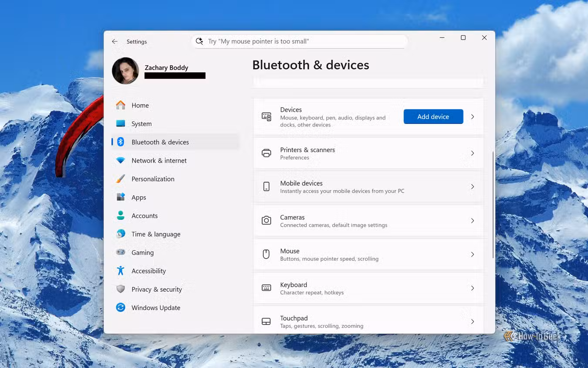The height and width of the screenshot is (368, 588).
Task: Click the Privacy & security shield icon
Action: [x=121, y=289]
